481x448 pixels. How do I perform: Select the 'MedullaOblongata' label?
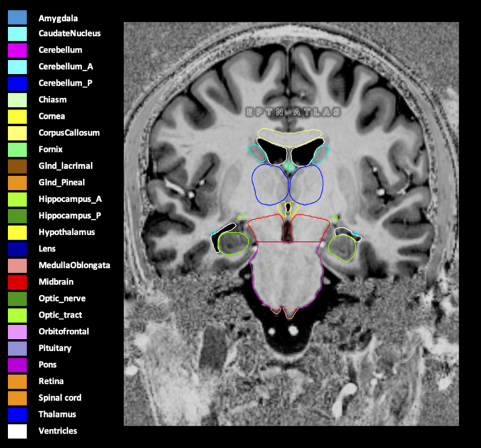coord(74,265)
